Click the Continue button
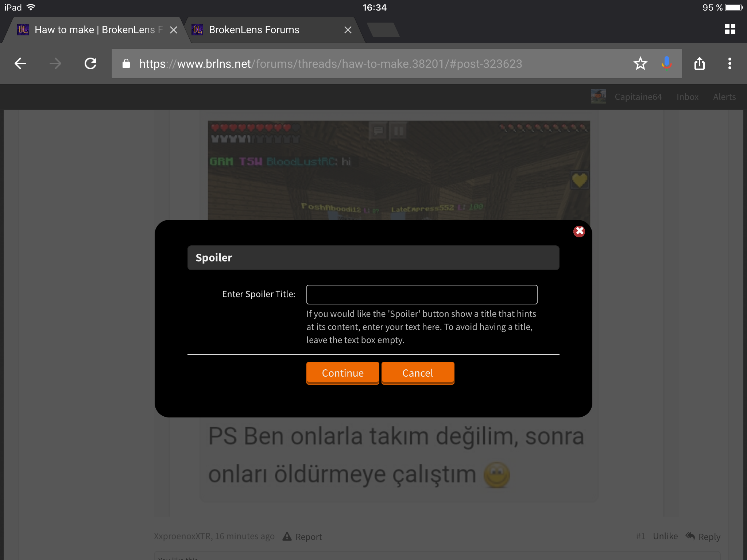This screenshot has width=747, height=560. point(342,373)
